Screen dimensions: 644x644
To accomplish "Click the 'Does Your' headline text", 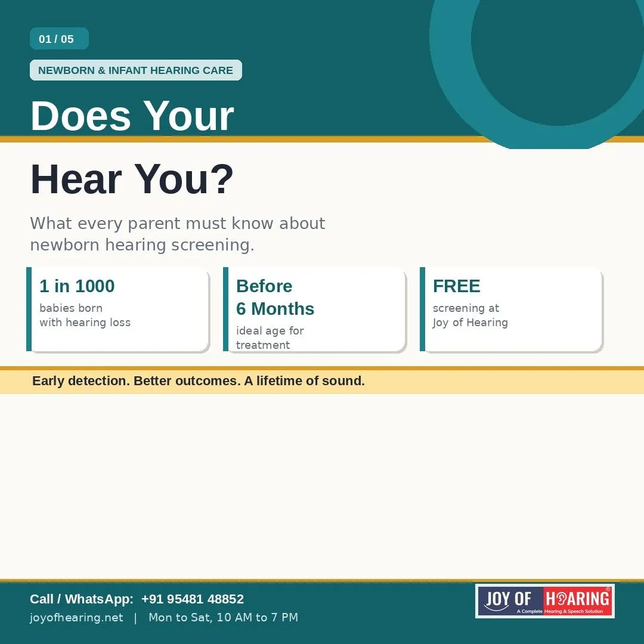I will [x=132, y=116].
